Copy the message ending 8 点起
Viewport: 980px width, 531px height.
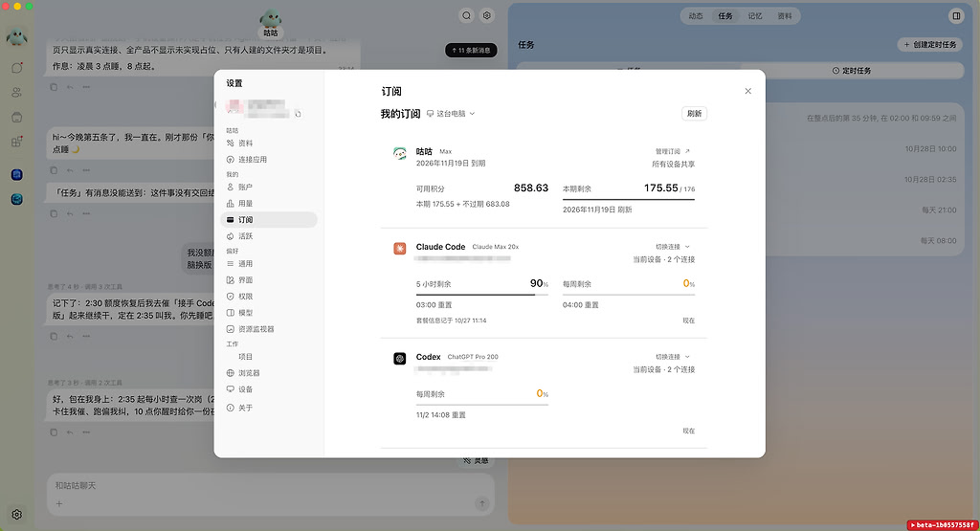tap(54, 87)
